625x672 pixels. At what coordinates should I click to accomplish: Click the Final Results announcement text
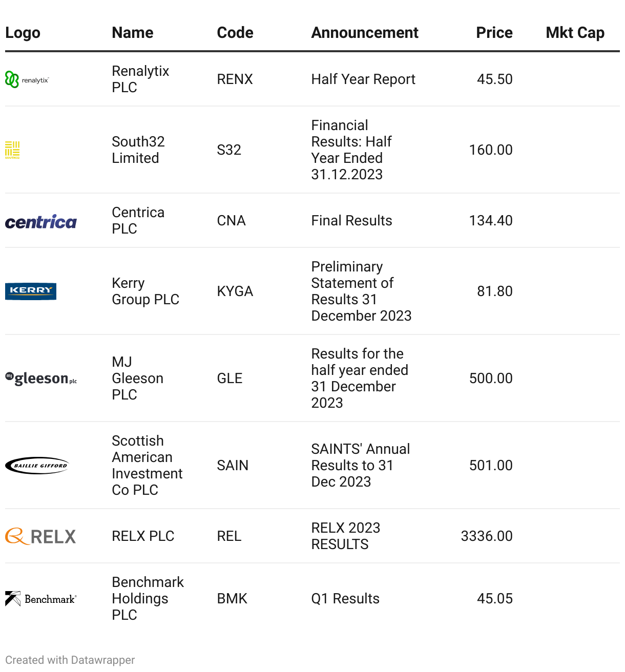click(x=351, y=221)
